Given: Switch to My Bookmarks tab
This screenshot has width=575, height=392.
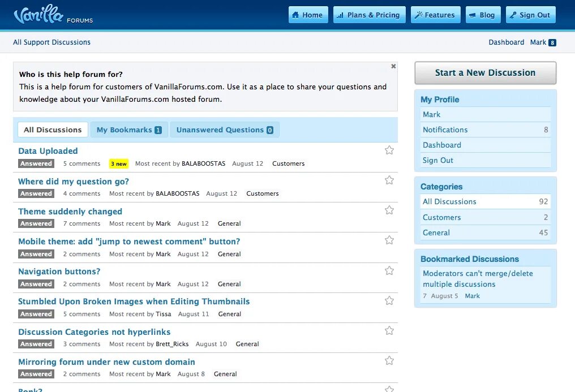Looking at the screenshot, I should coord(129,130).
